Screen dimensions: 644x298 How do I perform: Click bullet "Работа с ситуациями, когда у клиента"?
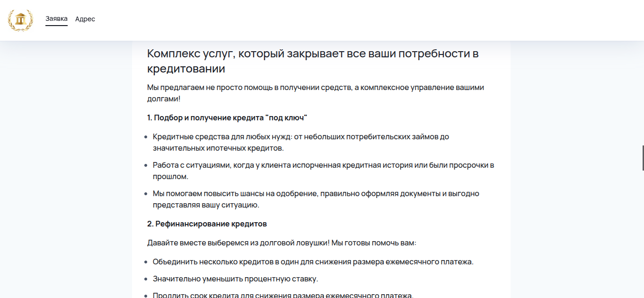pyautogui.click(x=323, y=171)
